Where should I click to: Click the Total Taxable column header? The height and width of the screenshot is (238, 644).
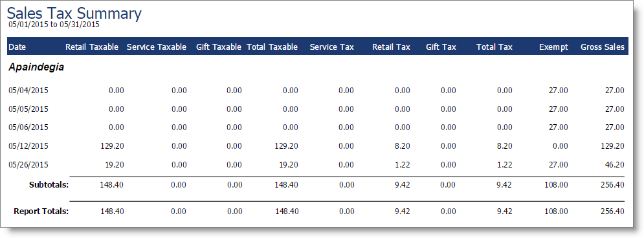click(x=272, y=47)
